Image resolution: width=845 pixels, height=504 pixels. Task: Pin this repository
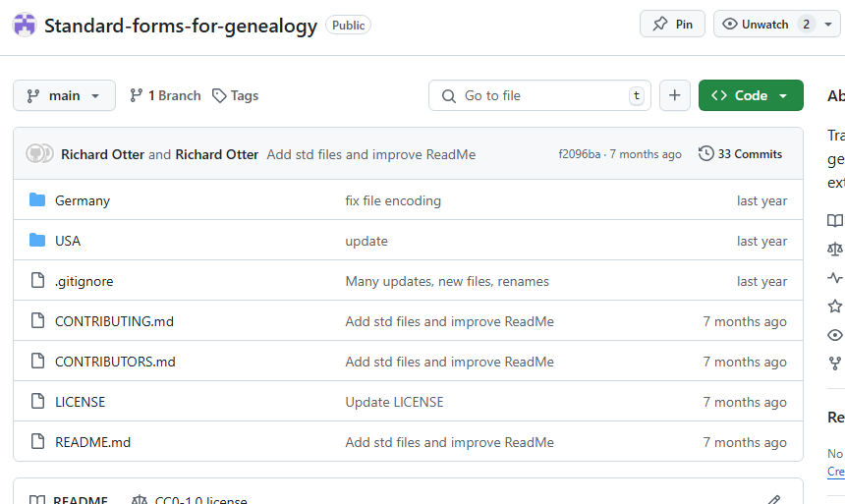[x=672, y=25]
